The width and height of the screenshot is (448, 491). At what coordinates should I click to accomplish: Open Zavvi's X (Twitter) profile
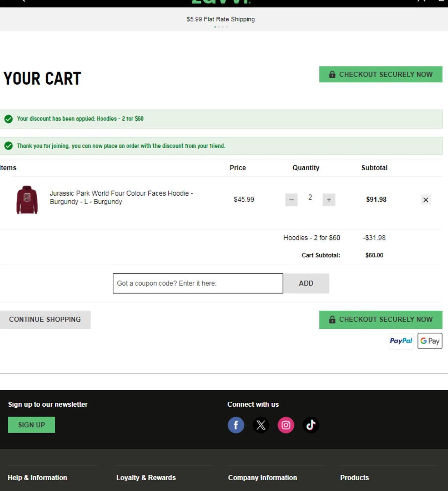pos(261,425)
